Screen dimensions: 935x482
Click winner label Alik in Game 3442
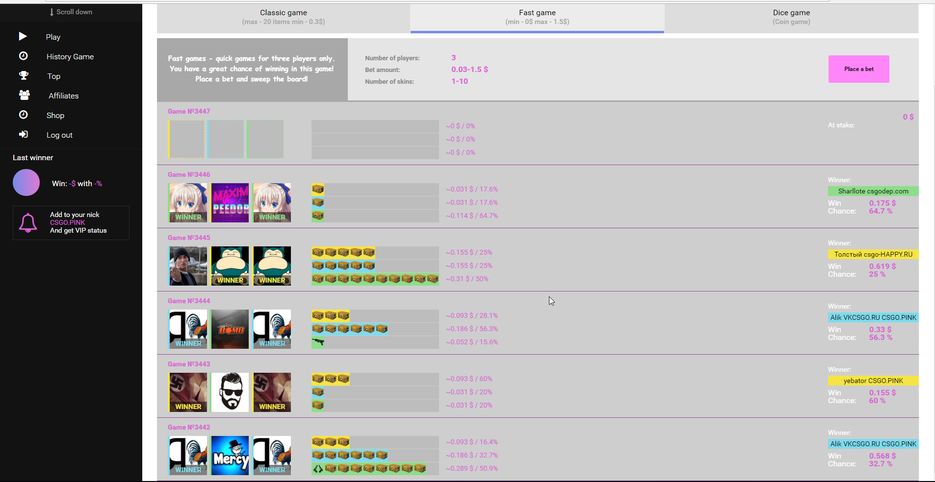tap(873, 444)
